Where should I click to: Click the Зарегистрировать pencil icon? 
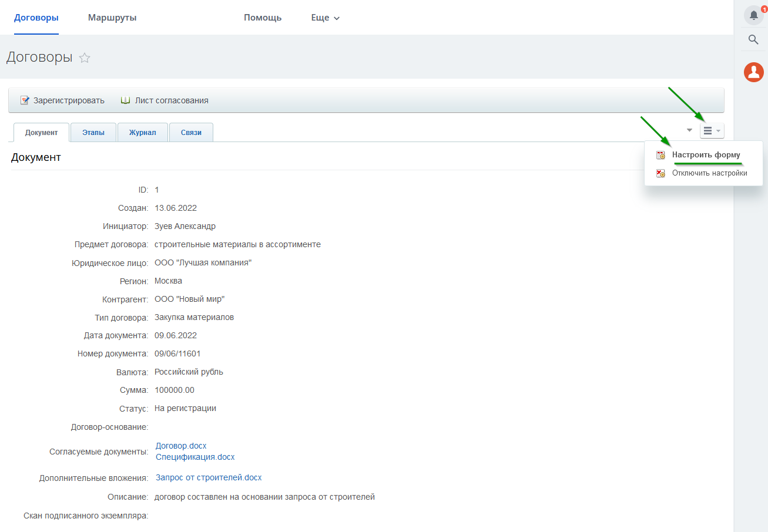pos(25,100)
